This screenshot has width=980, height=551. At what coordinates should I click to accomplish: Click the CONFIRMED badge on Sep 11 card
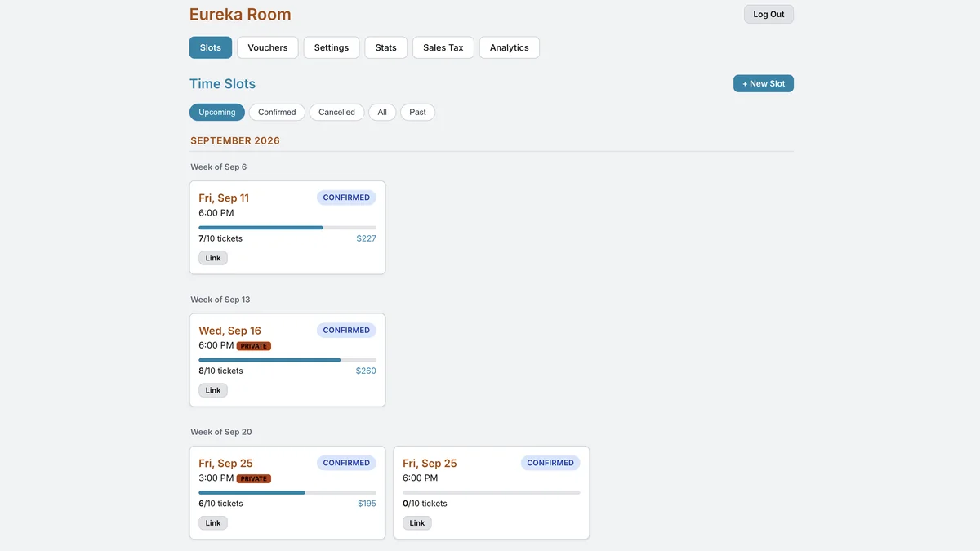(346, 198)
